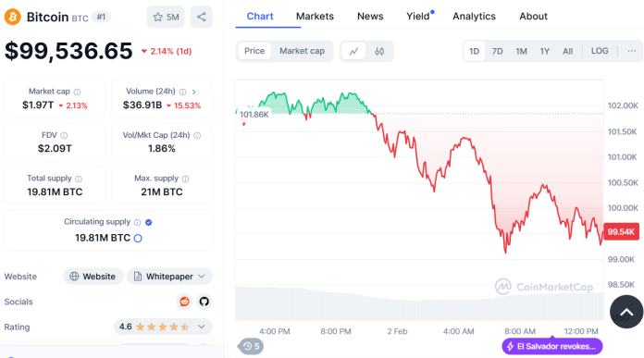Expand the Whitepaper dropdown
This screenshot has height=358, width=644.
pyautogui.click(x=169, y=277)
